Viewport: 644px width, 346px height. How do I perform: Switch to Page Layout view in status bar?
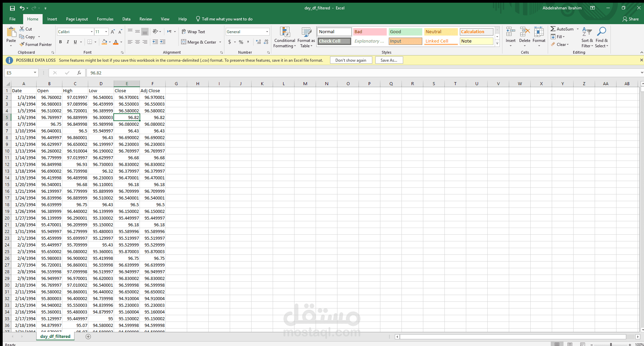[570, 344]
